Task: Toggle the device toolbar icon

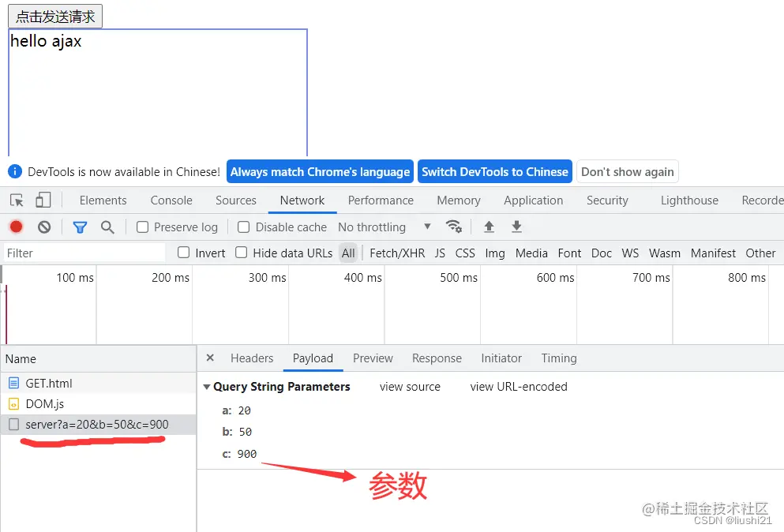Action: 43,200
